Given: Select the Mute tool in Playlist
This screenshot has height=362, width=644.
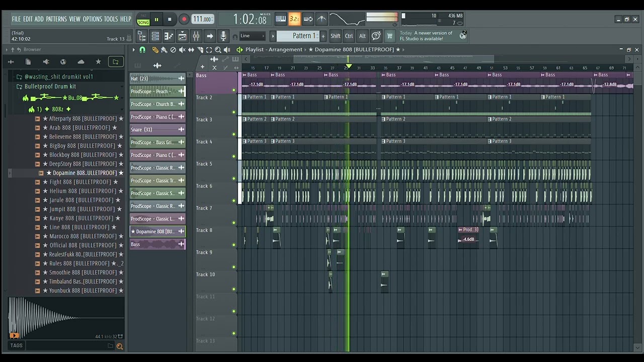Looking at the screenshot, I should click(182, 50).
